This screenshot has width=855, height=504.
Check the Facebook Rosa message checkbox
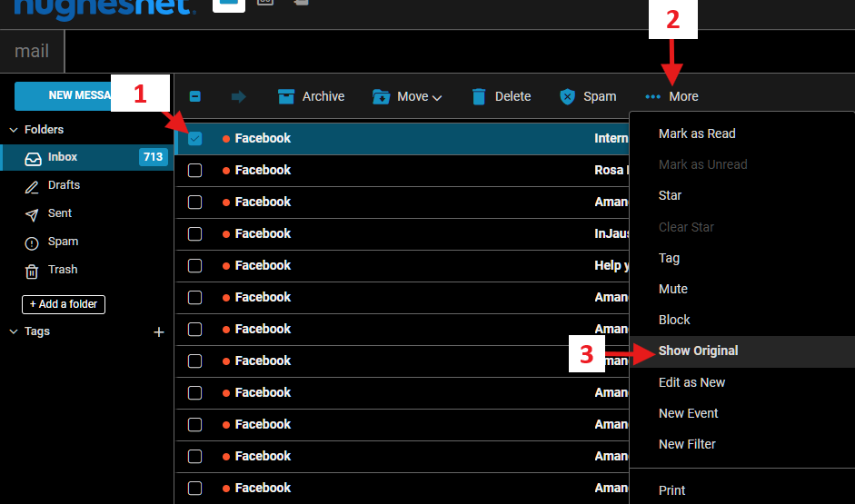194,171
